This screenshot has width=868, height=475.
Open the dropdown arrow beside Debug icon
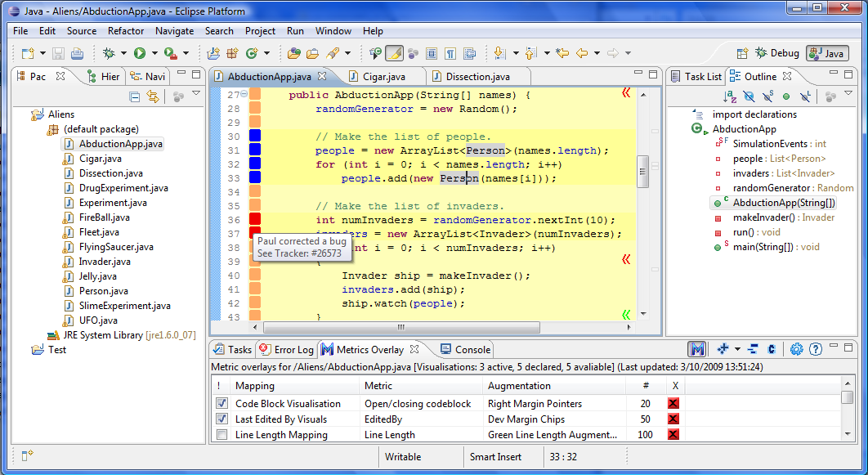coord(123,53)
